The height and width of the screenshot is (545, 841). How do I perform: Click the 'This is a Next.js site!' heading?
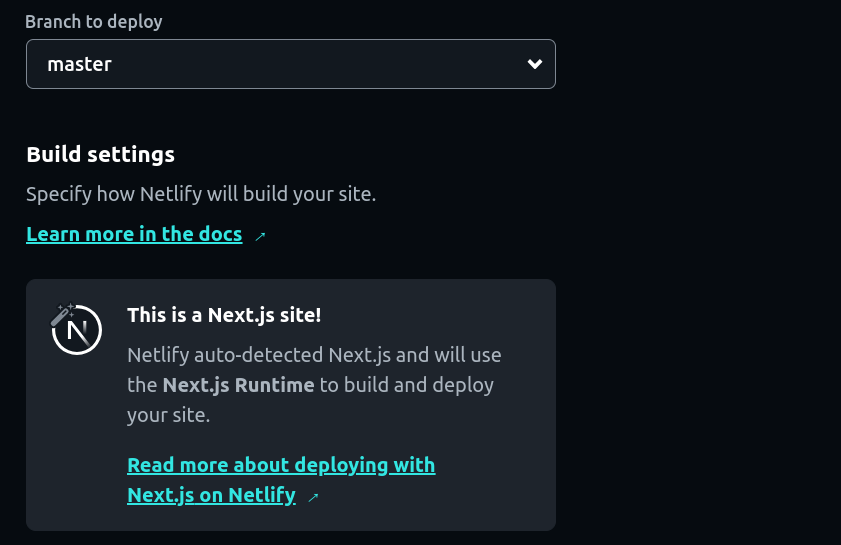point(224,315)
